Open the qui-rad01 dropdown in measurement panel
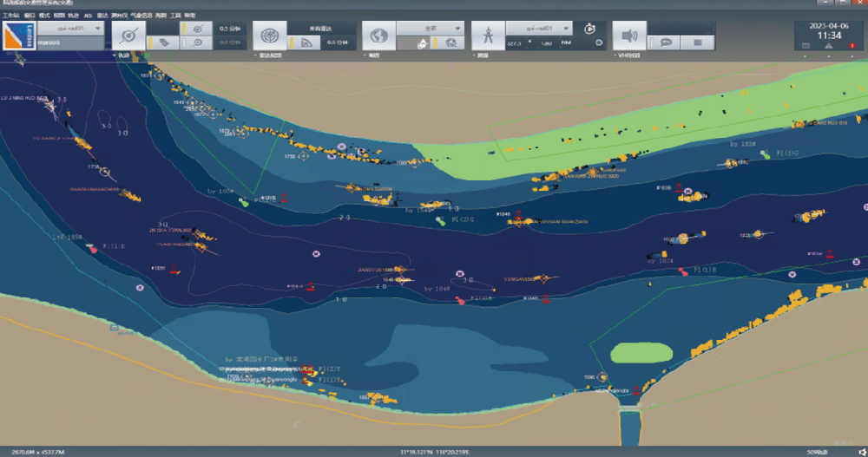 (x=538, y=28)
